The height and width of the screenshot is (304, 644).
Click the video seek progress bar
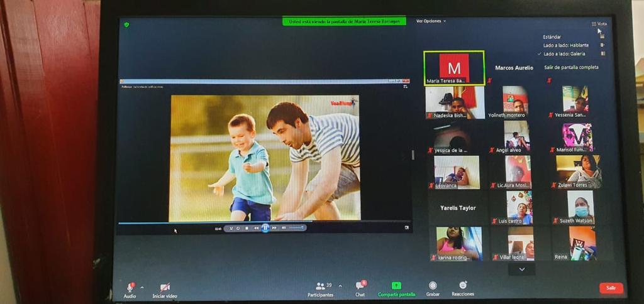point(264,222)
